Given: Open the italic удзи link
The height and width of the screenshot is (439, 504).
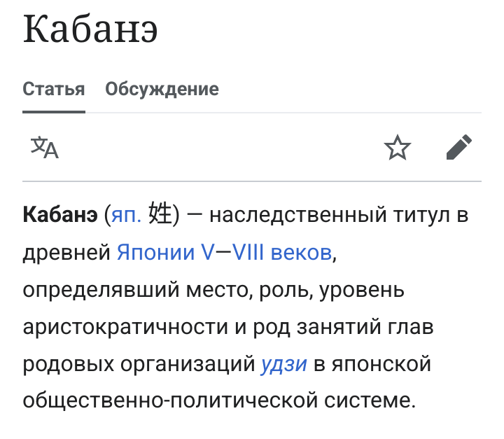Looking at the screenshot, I should pos(283,365).
